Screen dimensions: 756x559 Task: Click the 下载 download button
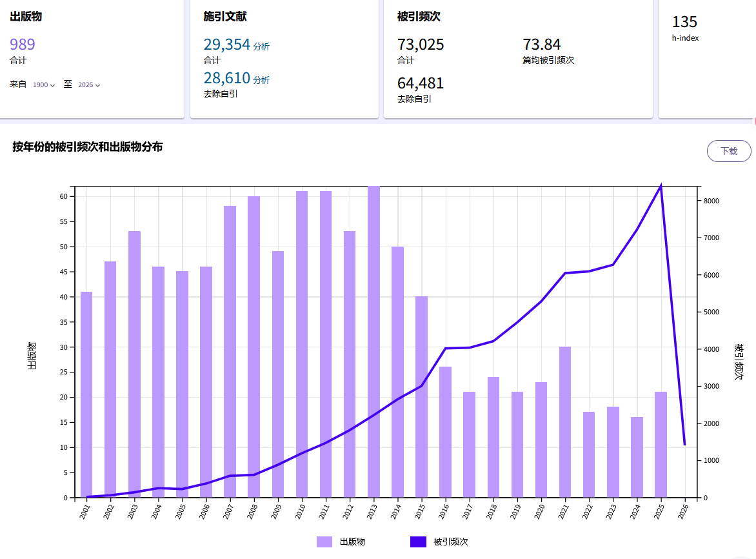[x=729, y=151]
